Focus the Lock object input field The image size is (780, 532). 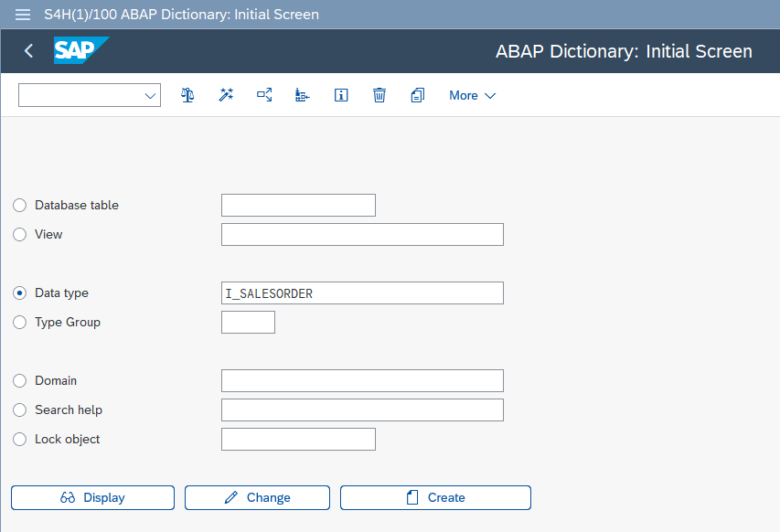298,440
